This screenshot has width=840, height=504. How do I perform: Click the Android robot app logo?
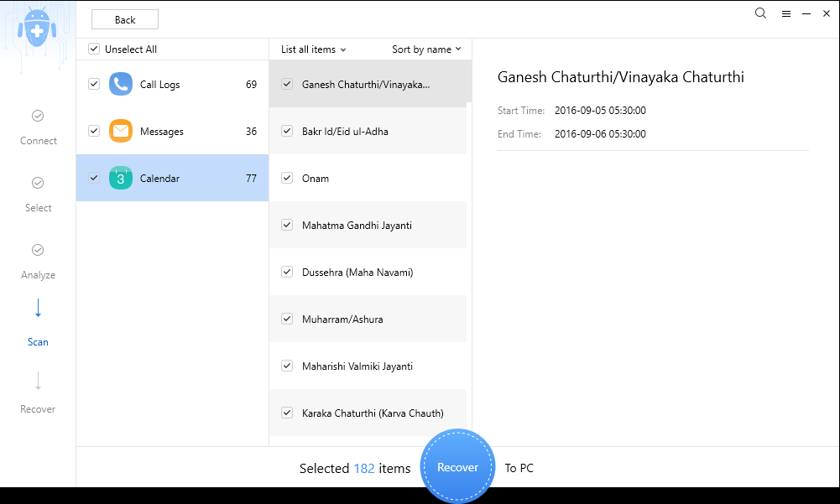tap(37, 32)
